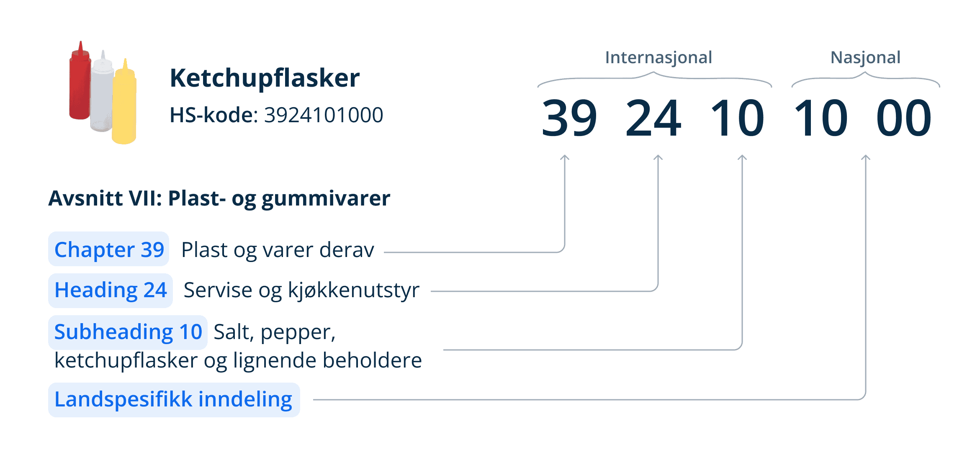This screenshot has width=980, height=455.
Task: Select the Chapter 39 badge
Action: (109, 249)
